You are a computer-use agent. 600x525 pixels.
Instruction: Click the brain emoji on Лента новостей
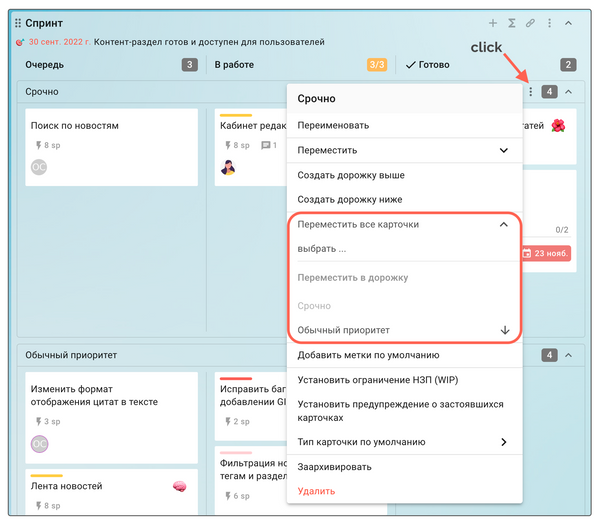179,486
